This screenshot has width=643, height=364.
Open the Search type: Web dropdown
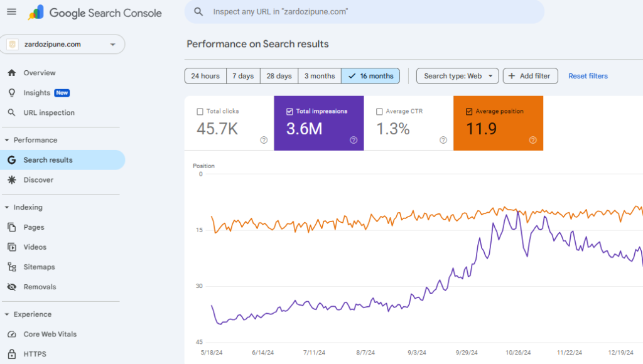458,76
